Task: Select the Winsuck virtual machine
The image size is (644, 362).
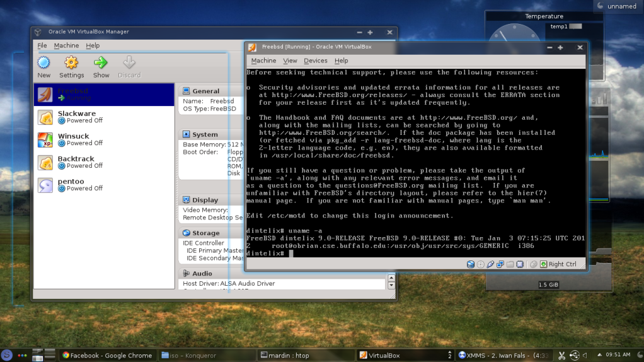Action: click(104, 140)
